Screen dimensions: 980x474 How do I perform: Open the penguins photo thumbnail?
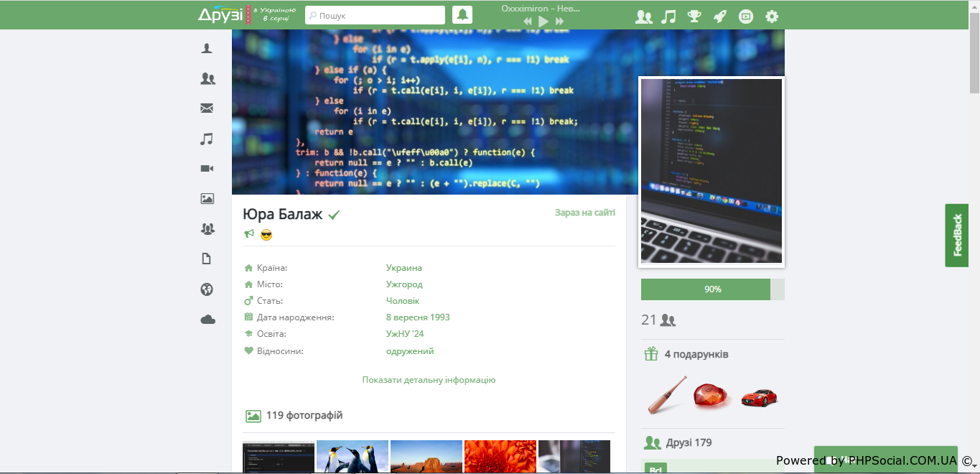click(x=353, y=456)
